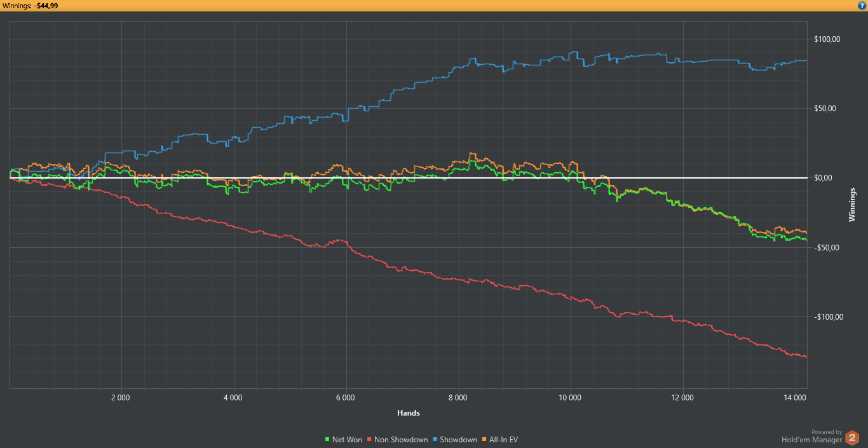Viewport: 868px width, 448px height.
Task: Click the Hands x-axis title
Action: [x=408, y=413]
